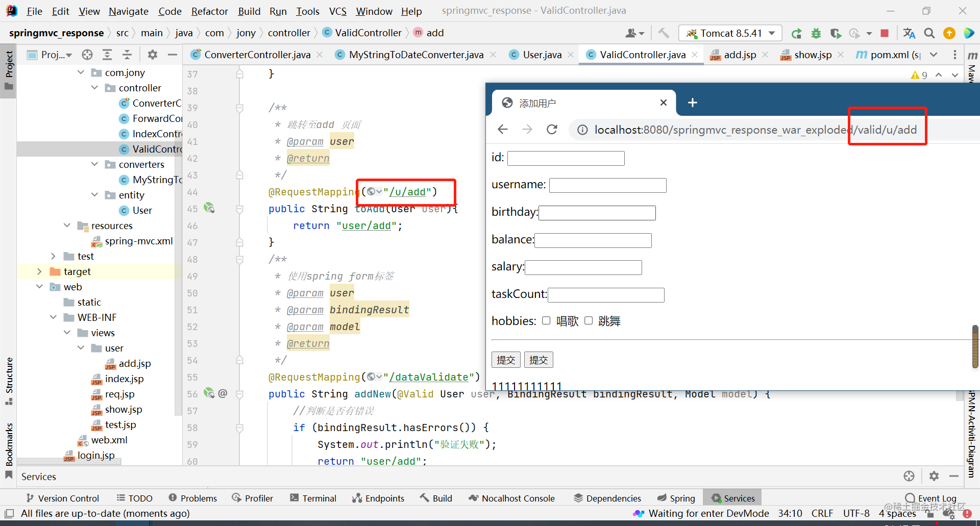Open the Event Log panel

(x=930, y=498)
